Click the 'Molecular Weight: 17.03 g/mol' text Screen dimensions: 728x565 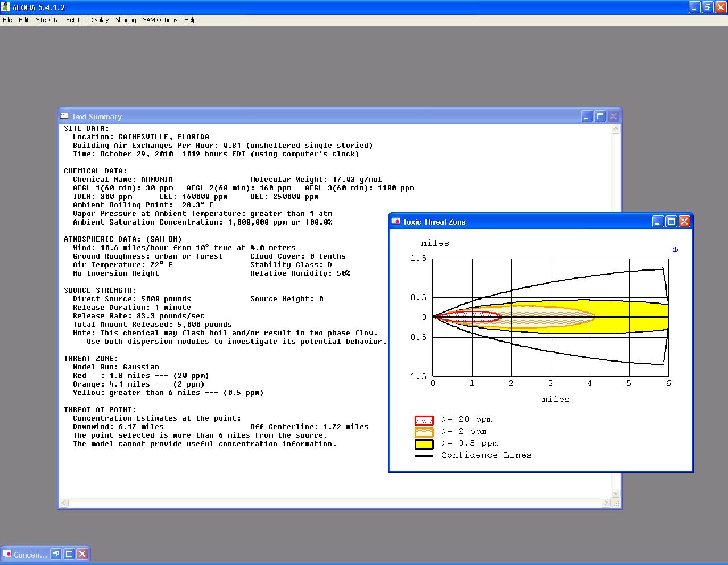point(316,180)
